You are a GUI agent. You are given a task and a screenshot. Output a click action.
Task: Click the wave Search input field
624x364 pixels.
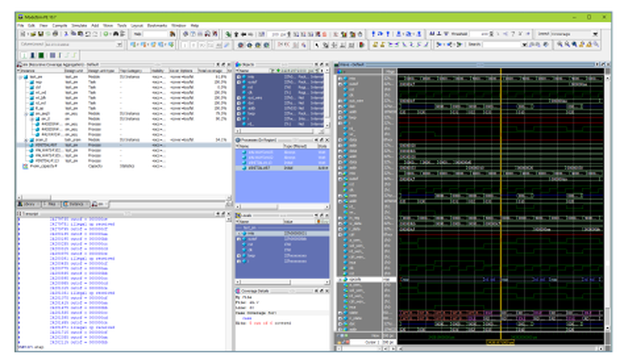click(502, 44)
